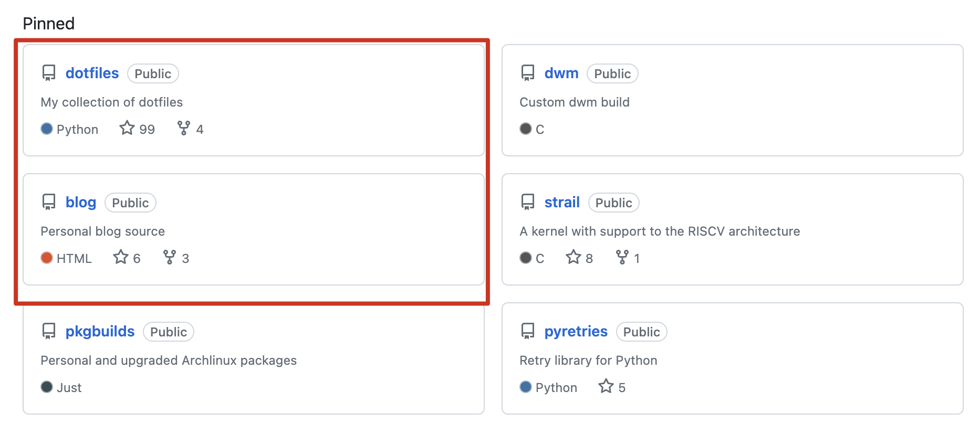Open the blog repository link

80,203
